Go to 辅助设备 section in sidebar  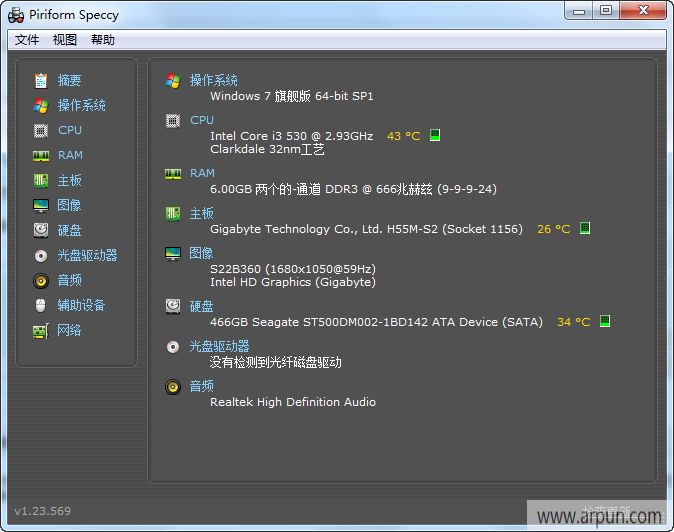[82, 306]
